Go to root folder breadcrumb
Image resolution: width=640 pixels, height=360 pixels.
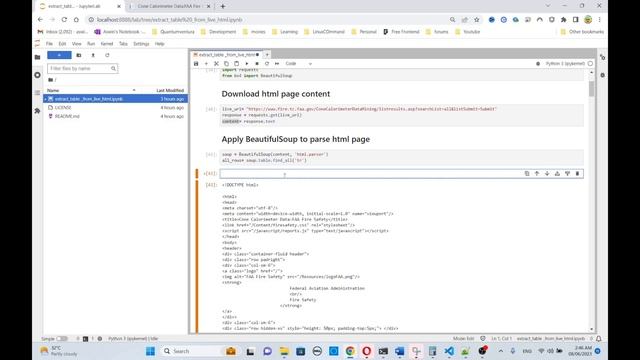51,80
